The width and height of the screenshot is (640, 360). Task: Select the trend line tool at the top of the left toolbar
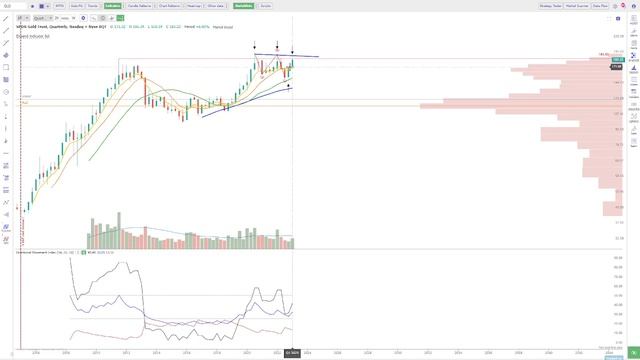[6, 19]
